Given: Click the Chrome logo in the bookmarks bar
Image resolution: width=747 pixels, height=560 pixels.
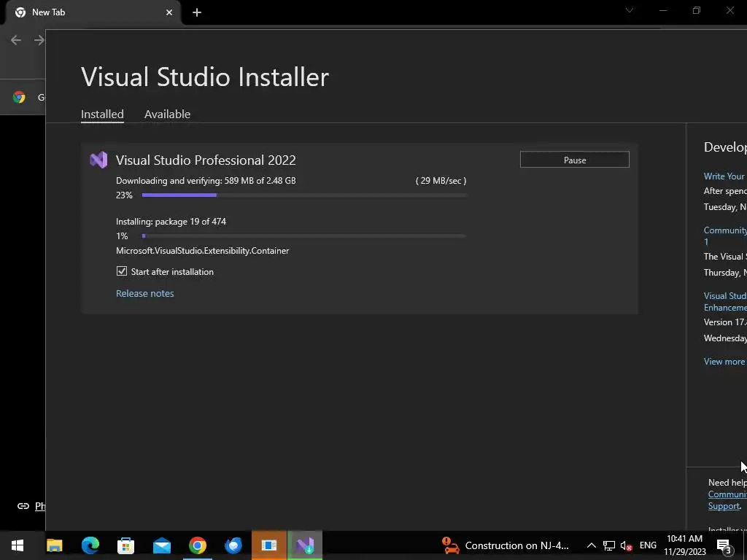Looking at the screenshot, I should pyautogui.click(x=19, y=97).
